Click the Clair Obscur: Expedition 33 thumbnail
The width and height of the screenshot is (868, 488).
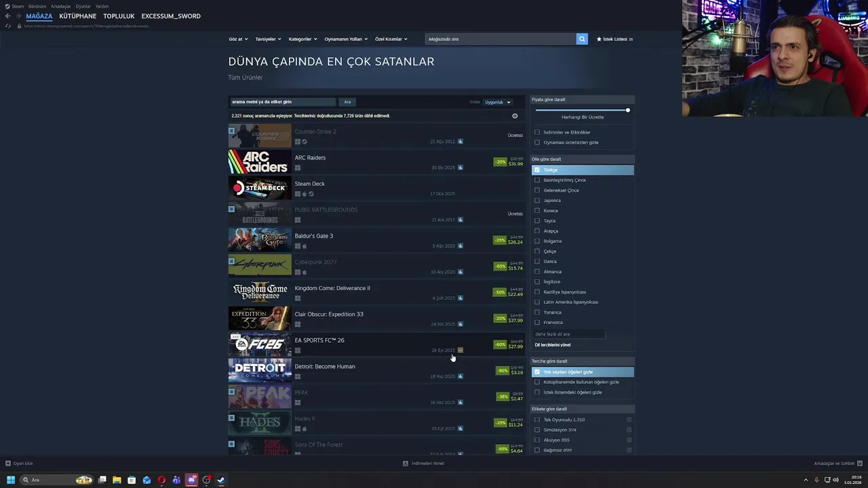[x=260, y=319]
